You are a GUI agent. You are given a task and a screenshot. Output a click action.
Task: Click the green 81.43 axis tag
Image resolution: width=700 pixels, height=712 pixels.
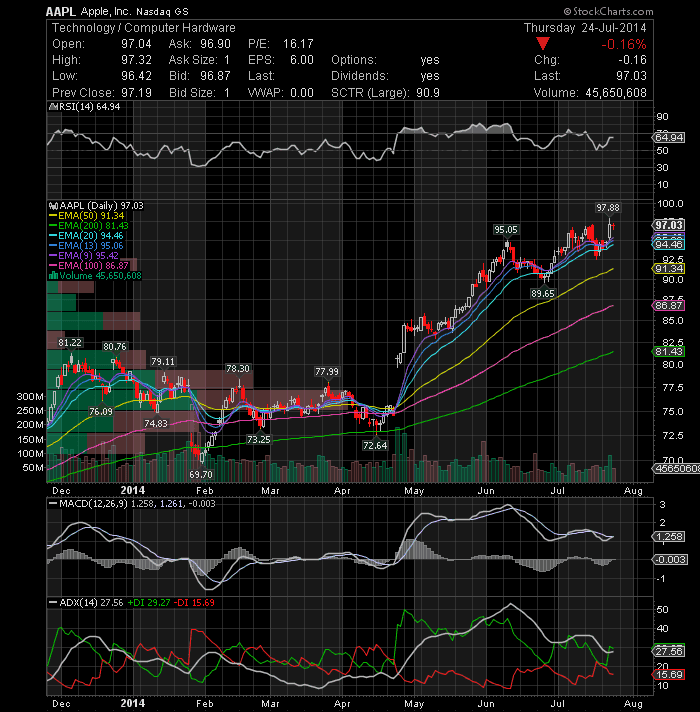click(668, 351)
